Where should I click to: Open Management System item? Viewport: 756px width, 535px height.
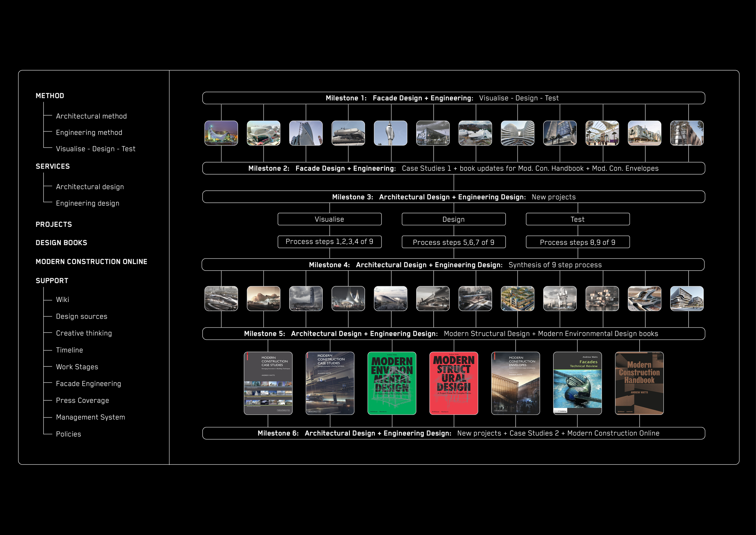(x=90, y=417)
